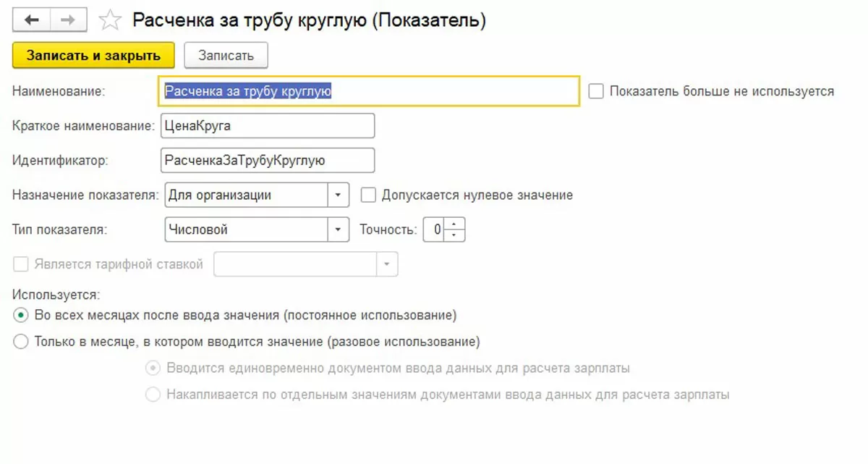Check 'Показатель больше не используется' checkbox
The image size is (868, 464).
coord(596,91)
